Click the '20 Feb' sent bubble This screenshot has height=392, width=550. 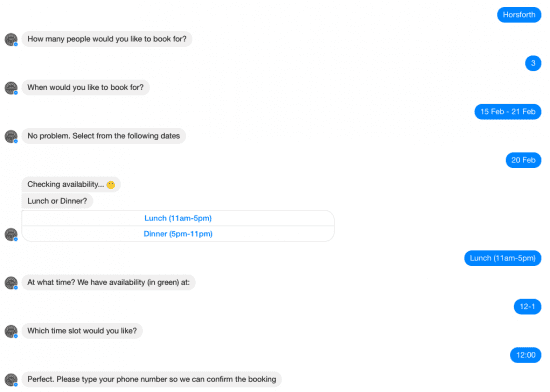pos(523,160)
